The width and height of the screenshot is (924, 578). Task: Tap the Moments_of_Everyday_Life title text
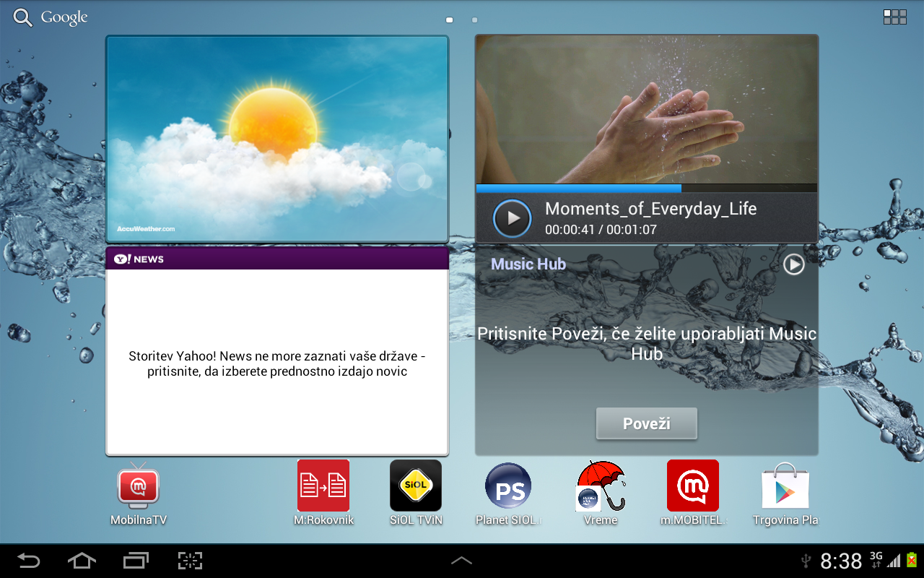pyautogui.click(x=650, y=210)
